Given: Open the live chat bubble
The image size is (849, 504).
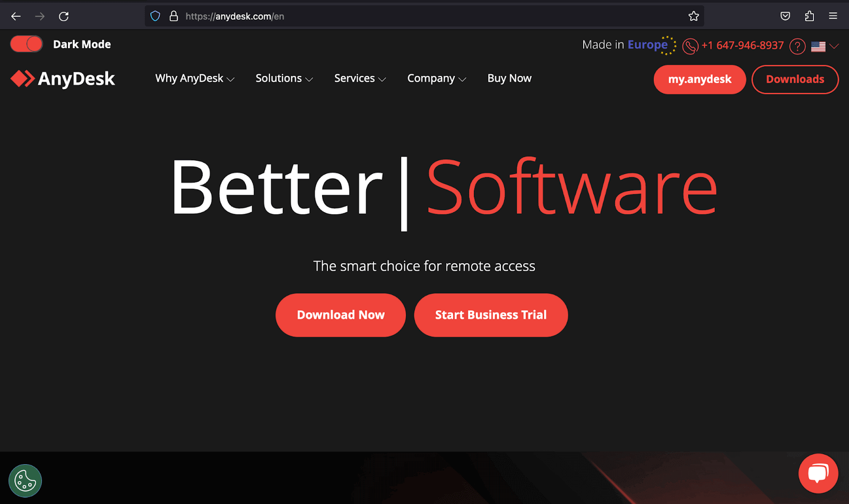Looking at the screenshot, I should pos(818,473).
